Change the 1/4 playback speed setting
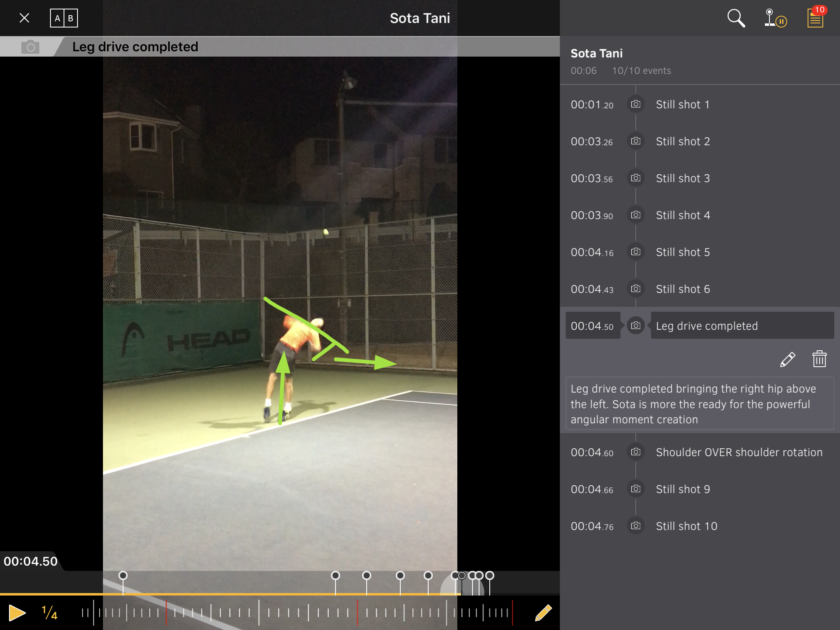 coord(50,613)
